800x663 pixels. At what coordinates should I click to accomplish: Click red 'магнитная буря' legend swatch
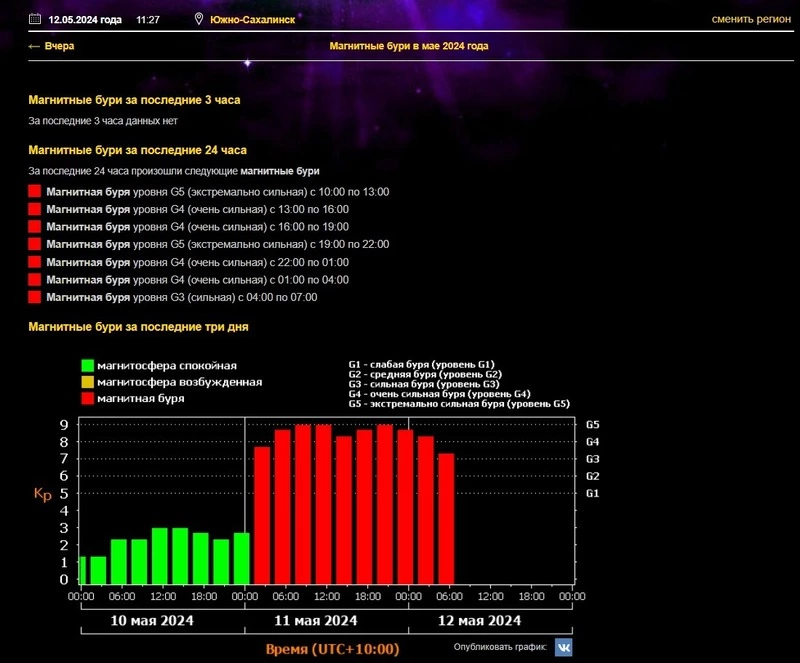pyautogui.click(x=88, y=398)
